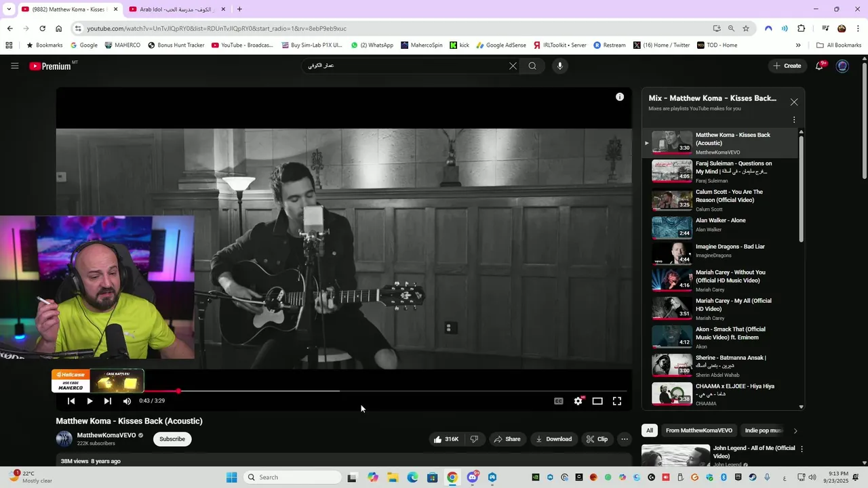Open File Explorer from taskbar

393,477
